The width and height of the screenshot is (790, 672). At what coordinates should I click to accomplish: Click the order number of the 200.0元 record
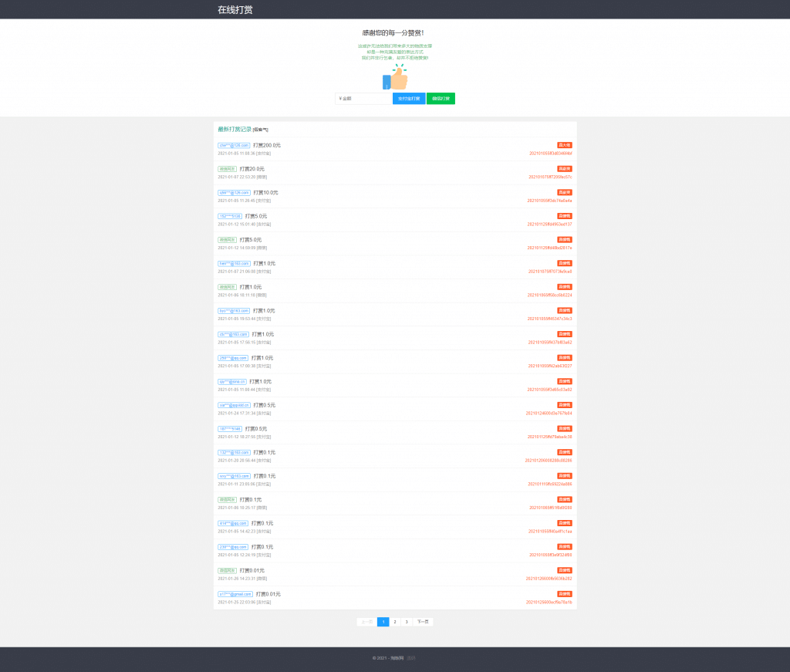[550, 154]
